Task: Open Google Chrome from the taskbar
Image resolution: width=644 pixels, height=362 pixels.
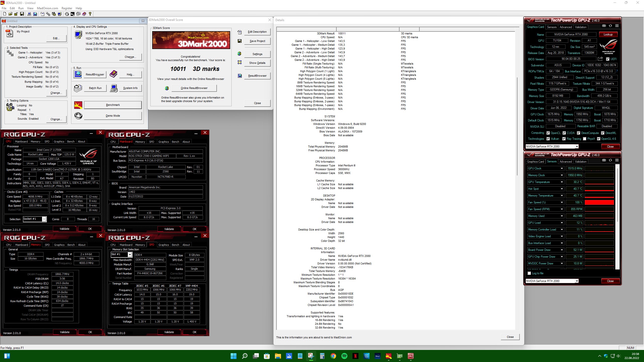Action: 333,356
